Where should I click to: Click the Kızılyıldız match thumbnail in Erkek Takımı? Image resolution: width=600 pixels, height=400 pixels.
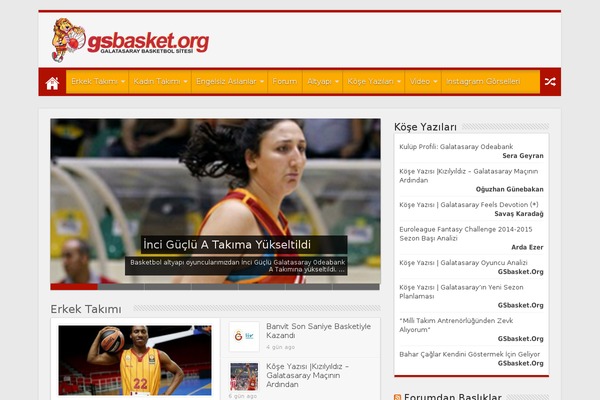click(244, 377)
